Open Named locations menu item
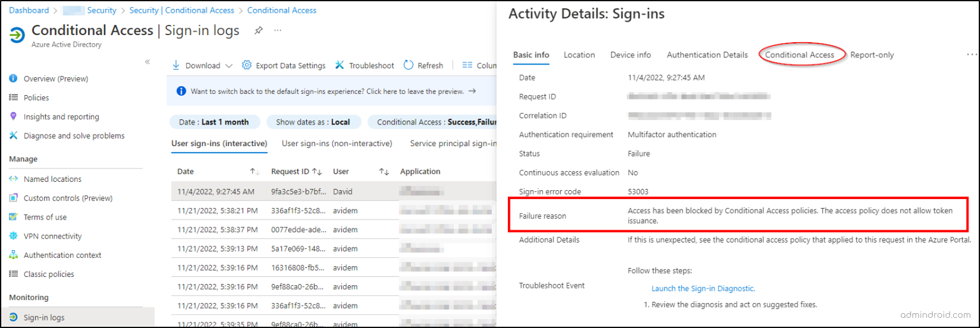 point(53,179)
